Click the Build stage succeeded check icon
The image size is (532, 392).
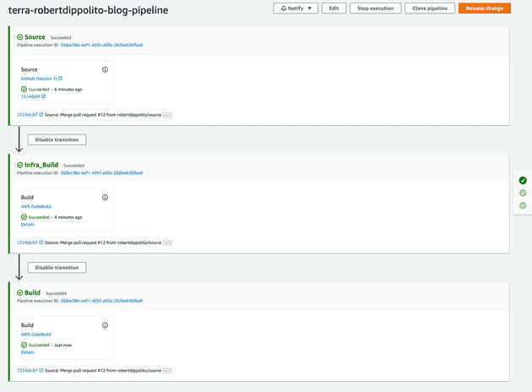point(20,293)
